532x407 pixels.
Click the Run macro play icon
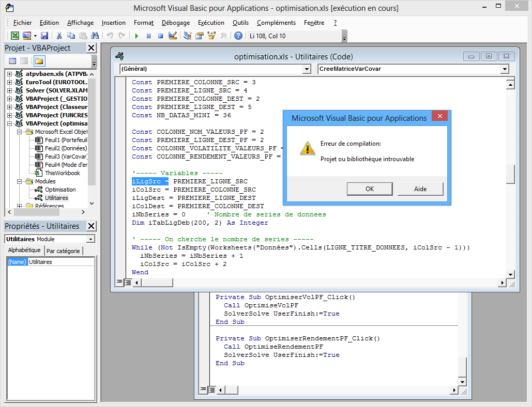[x=136, y=36]
